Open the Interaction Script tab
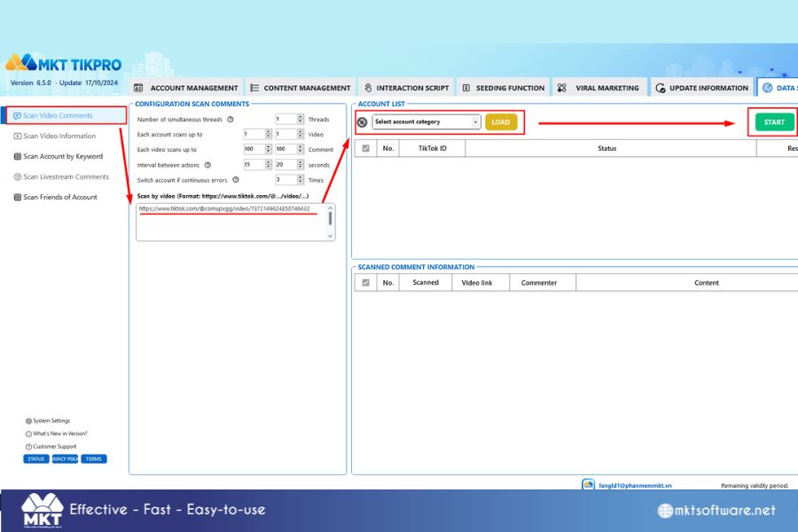This screenshot has width=798, height=532. 407,88
